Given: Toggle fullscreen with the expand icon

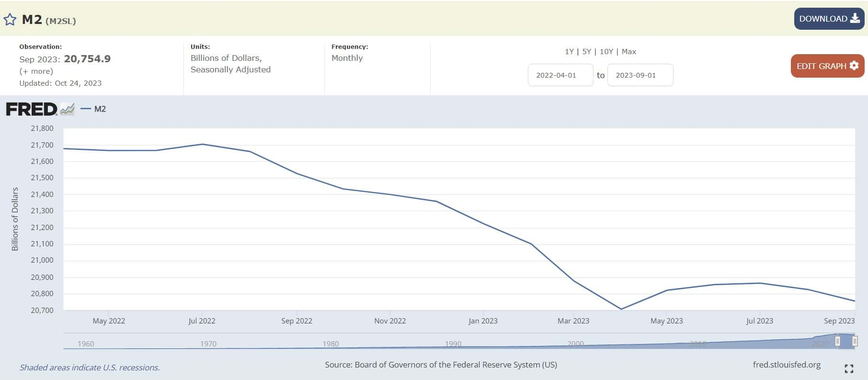Looking at the screenshot, I should point(849,368).
